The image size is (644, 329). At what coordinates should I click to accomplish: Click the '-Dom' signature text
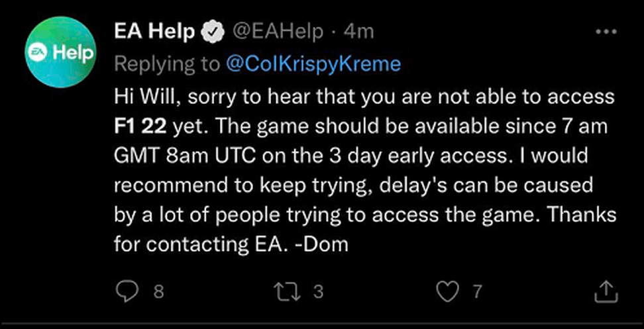coord(319,245)
